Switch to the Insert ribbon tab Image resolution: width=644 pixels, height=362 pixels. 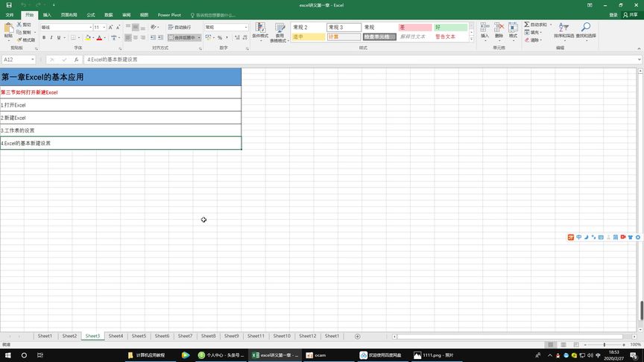[x=47, y=15]
